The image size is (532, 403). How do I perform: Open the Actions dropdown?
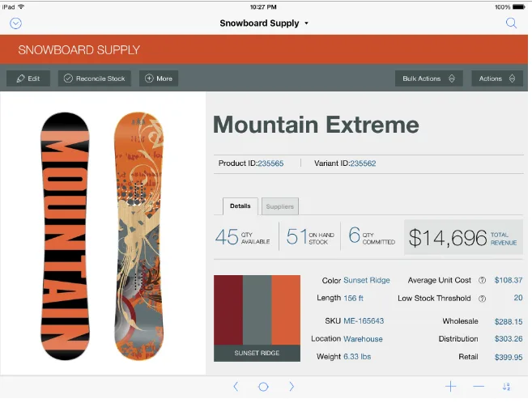click(497, 78)
